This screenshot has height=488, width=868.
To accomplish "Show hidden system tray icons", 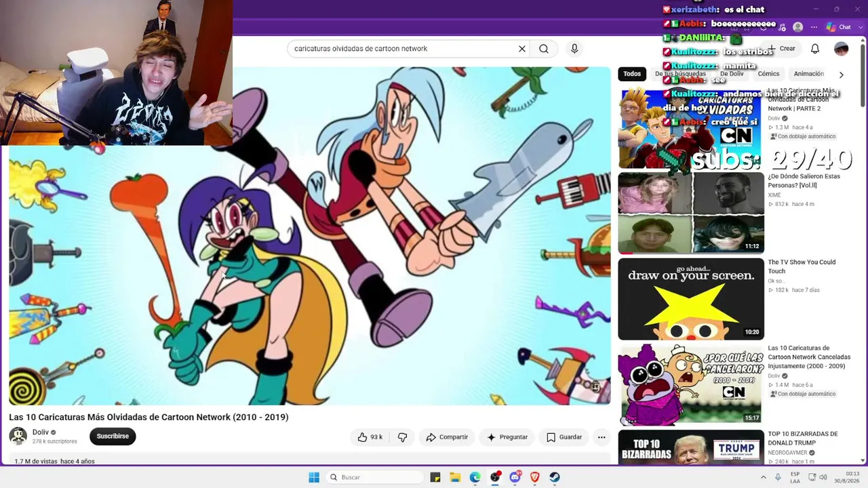I will [x=763, y=477].
